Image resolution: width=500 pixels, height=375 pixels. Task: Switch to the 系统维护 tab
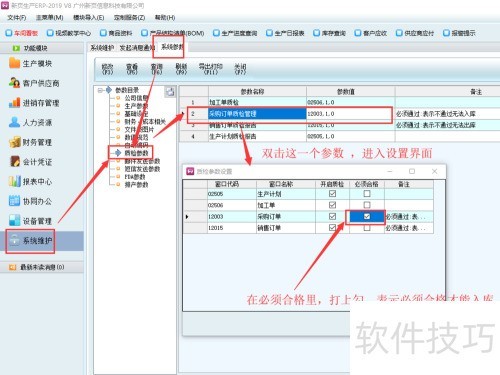point(102,48)
